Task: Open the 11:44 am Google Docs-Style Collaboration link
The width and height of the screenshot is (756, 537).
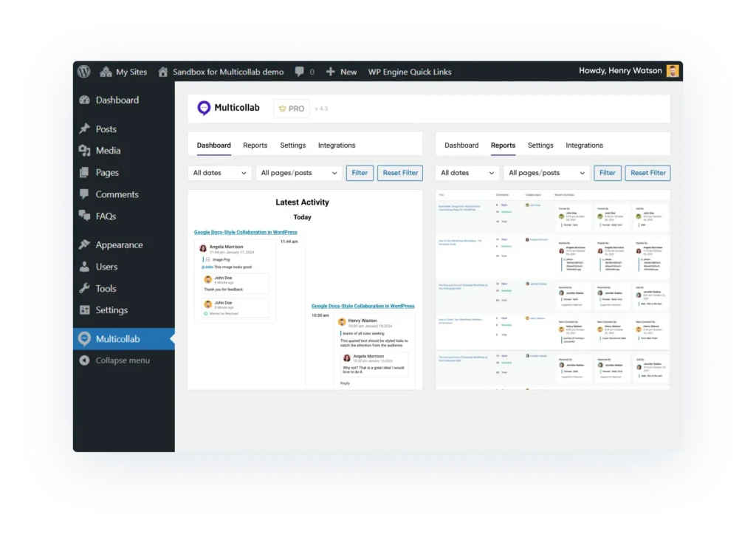Action: (245, 232)
